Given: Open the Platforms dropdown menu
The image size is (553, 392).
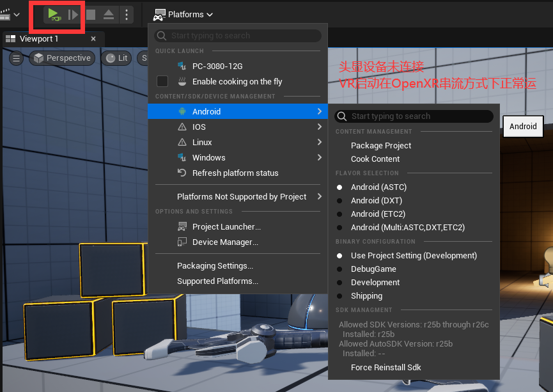Looking at the screenshot, I should coord(183,15).
